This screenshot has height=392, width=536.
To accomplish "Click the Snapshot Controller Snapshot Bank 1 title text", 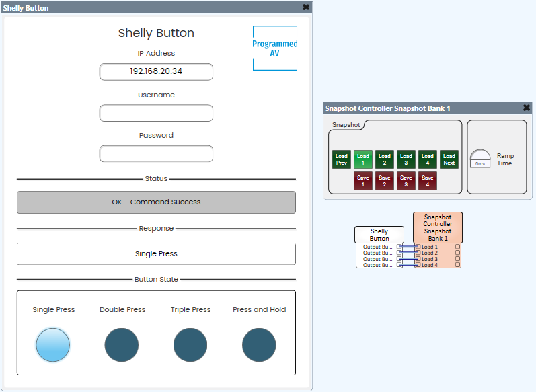I will [x=387, y=108].
